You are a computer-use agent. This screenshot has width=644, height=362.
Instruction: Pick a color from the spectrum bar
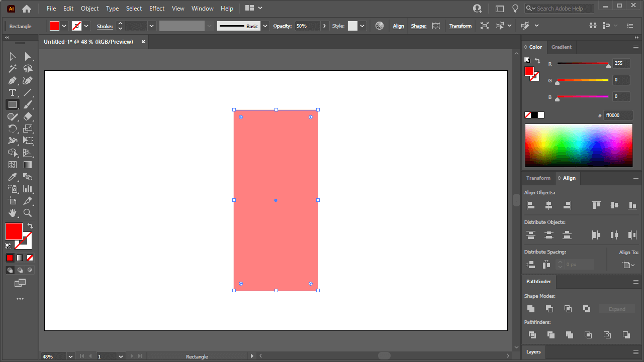[579, 145]
